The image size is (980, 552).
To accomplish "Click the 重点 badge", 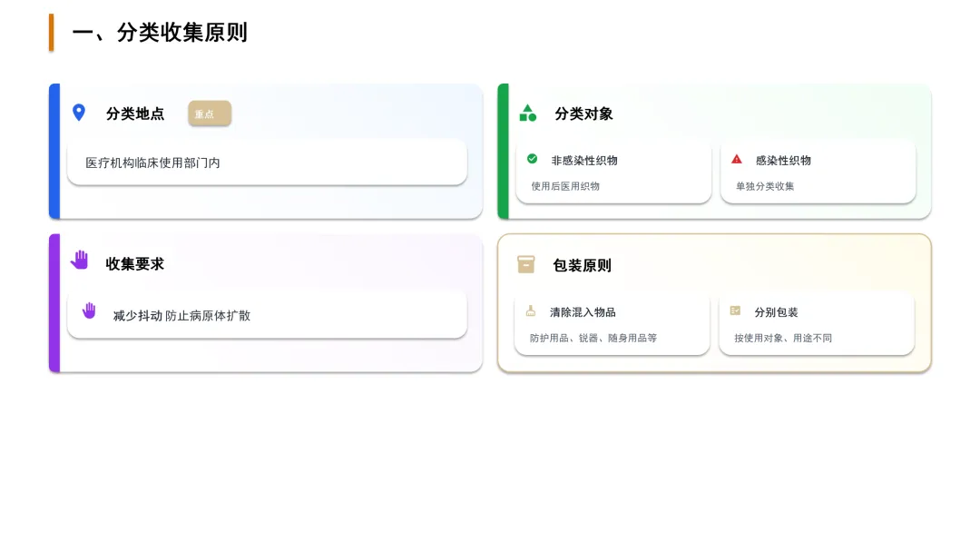I will pyautogui.click(x=210, y=113).
